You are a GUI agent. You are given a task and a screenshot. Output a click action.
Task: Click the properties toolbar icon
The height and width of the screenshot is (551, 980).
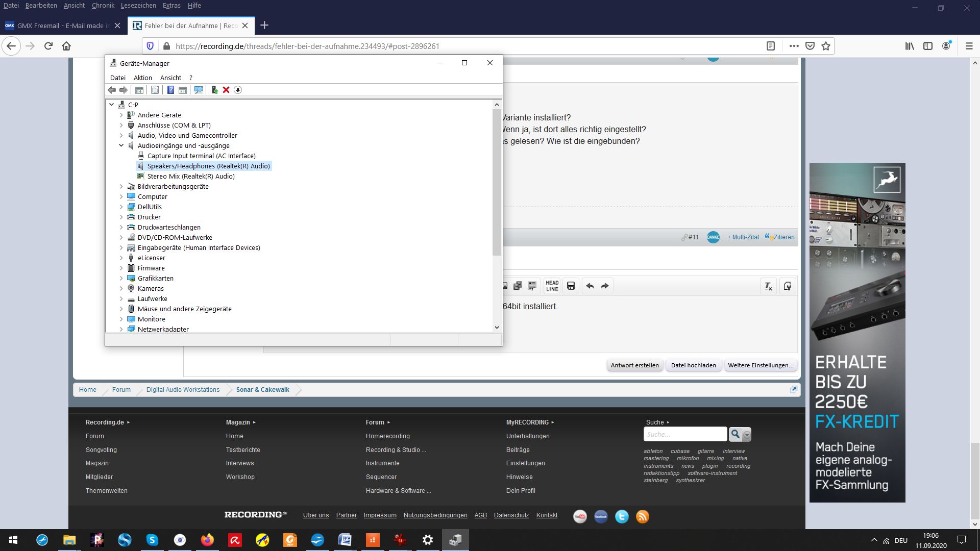[155, 90]
